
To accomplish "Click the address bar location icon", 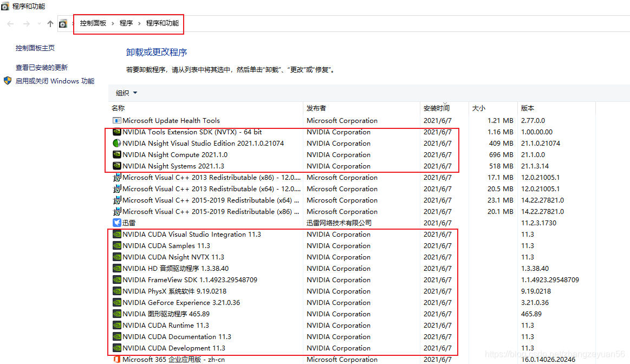I will pyautogui.click(x=63, y=24).
